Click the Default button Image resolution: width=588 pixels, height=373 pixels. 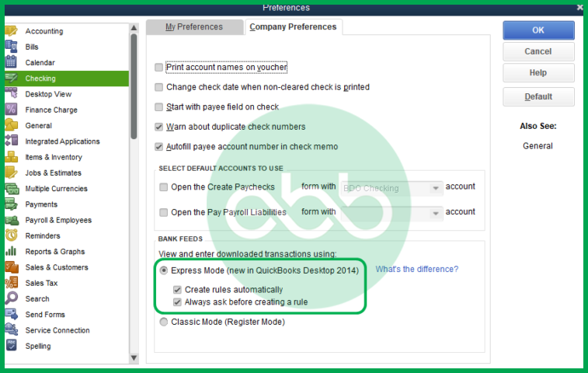tap(538, 97)
